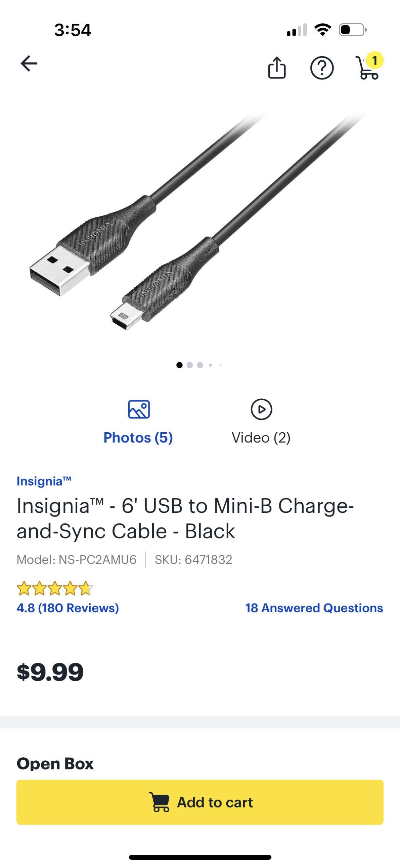
Task: Tap the second image carousel dot
Action: tap(190, 365)
